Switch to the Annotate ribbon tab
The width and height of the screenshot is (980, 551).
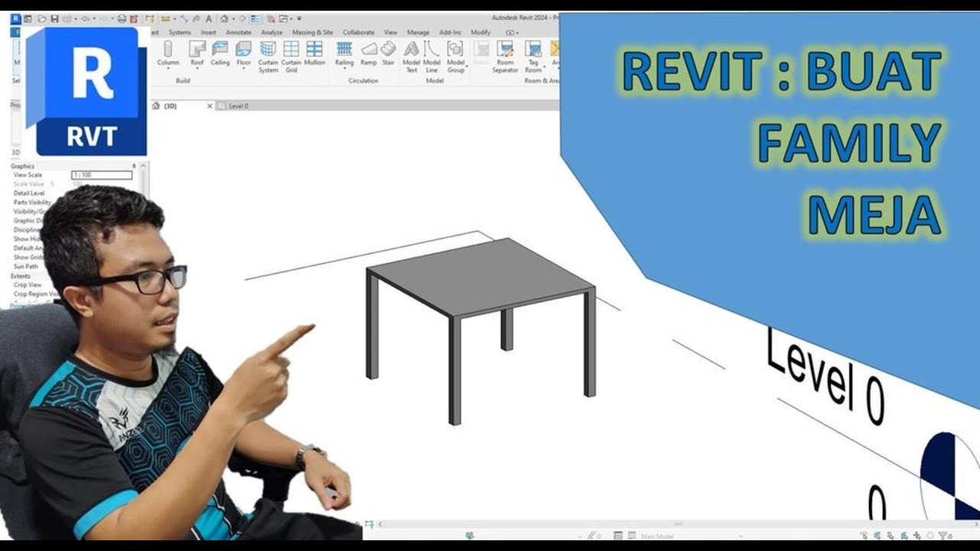(x=238, y=32)
